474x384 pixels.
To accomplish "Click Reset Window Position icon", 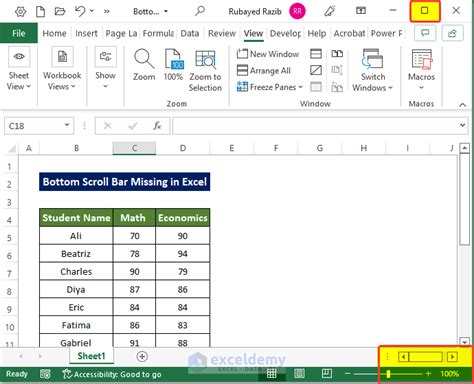I will click(x=337, y=87).
